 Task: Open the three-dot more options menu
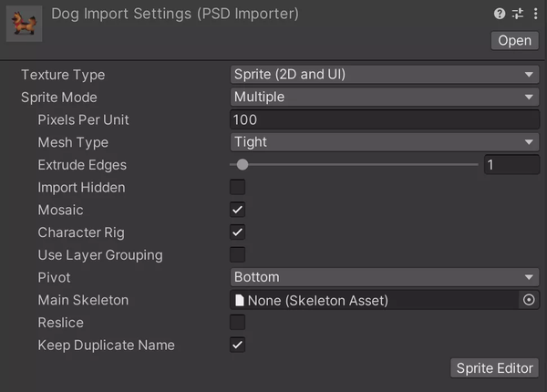[533, 14]
